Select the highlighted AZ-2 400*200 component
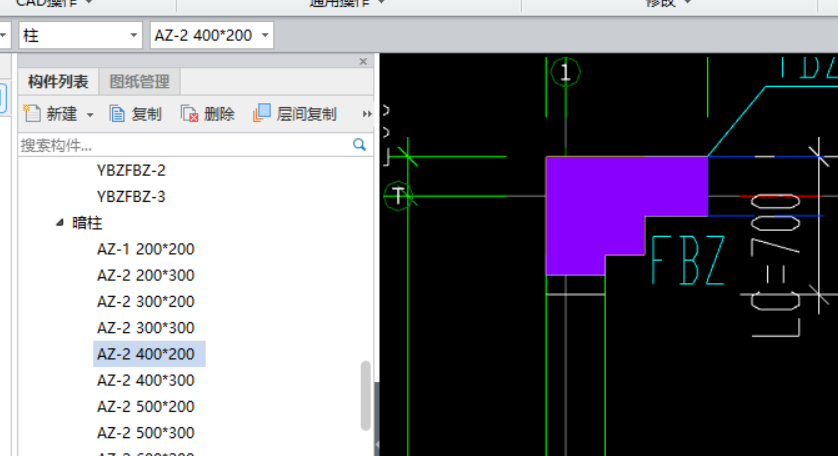Screen dimensions: 838x456 click(x=149, y=354)
